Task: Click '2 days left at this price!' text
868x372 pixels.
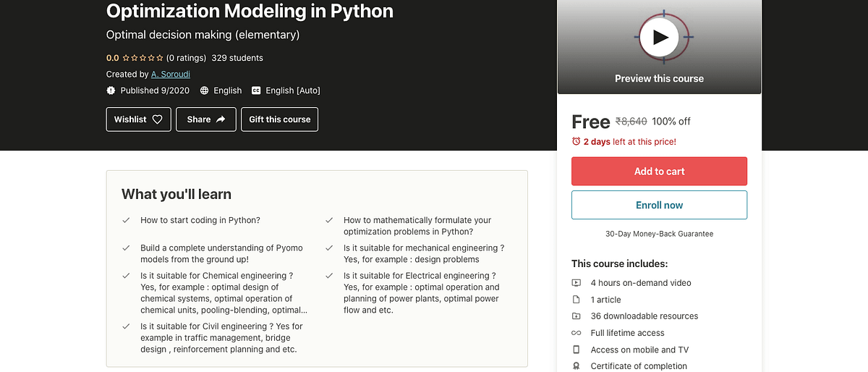Action: pos(630,142)
